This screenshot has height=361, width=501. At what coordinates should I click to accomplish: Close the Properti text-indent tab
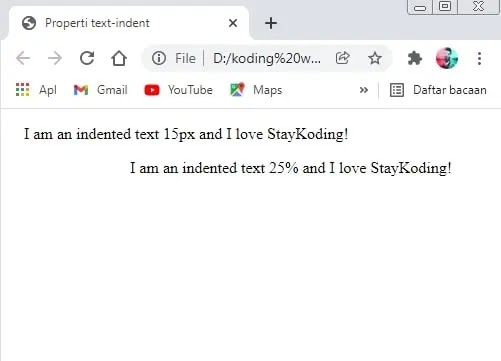tap(233, 23)
